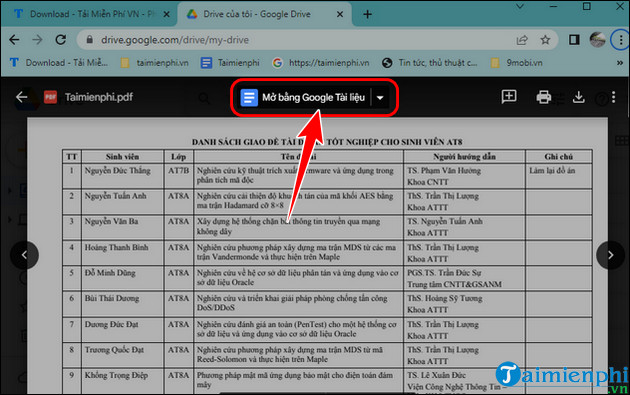630x395 pixels.
Task: Open 9mobi.vn bookmark
Action: click(517, 63)
